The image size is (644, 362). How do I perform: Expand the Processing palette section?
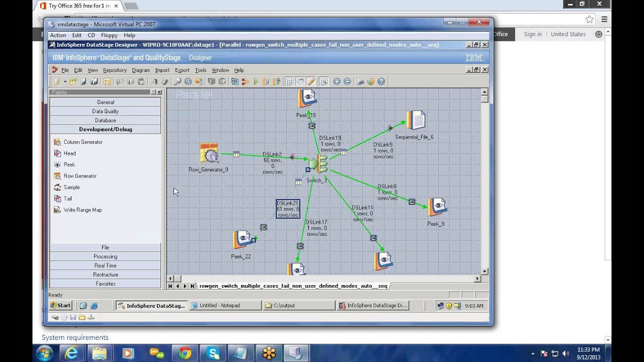coord(106,256)
